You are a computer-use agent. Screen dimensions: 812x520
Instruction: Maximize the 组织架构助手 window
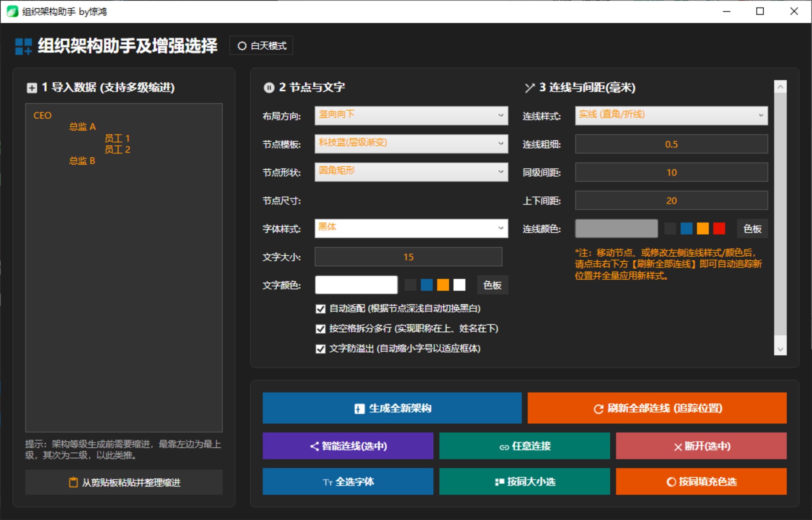pyautogui.click(x=760, y=11)
